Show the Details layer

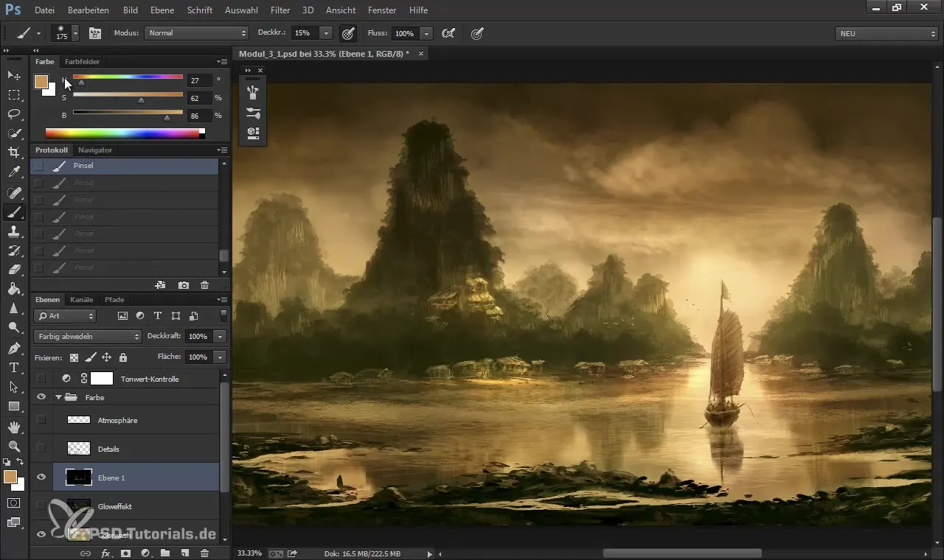41,449
